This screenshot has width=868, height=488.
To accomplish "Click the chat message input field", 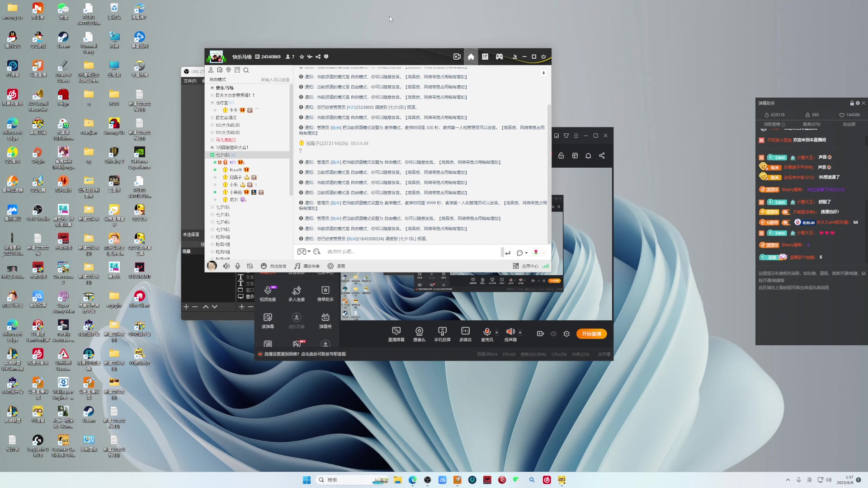I will [411, 252].
